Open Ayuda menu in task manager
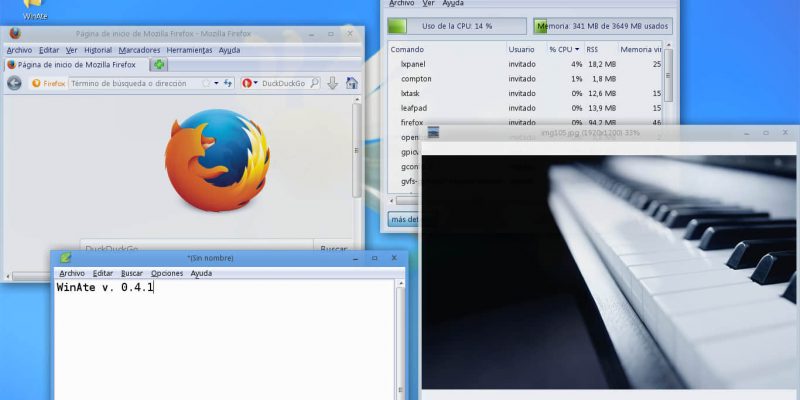Viewport: 800px width, 400px height. click(x=453, y=3)
